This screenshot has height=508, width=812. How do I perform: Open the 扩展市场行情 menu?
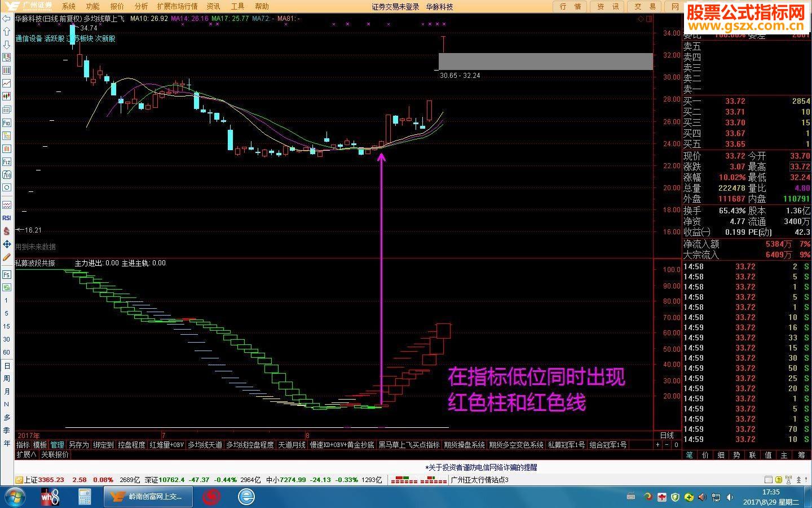177,6
